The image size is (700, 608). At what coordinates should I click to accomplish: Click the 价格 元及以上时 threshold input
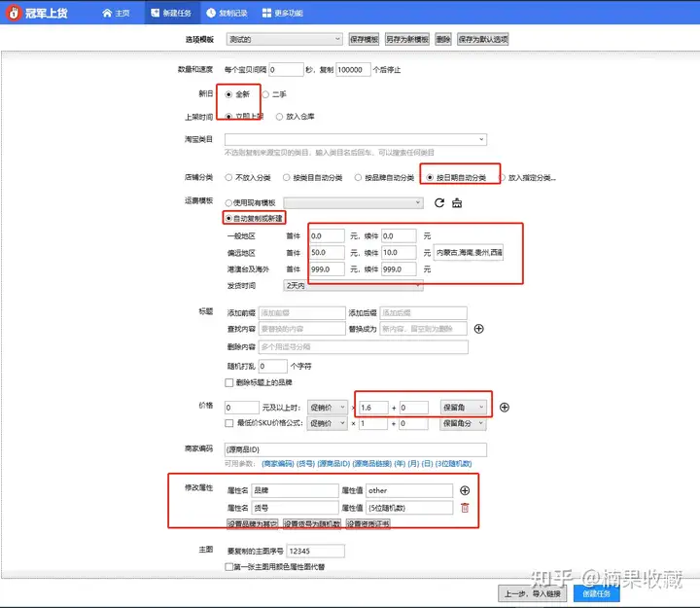241,408
